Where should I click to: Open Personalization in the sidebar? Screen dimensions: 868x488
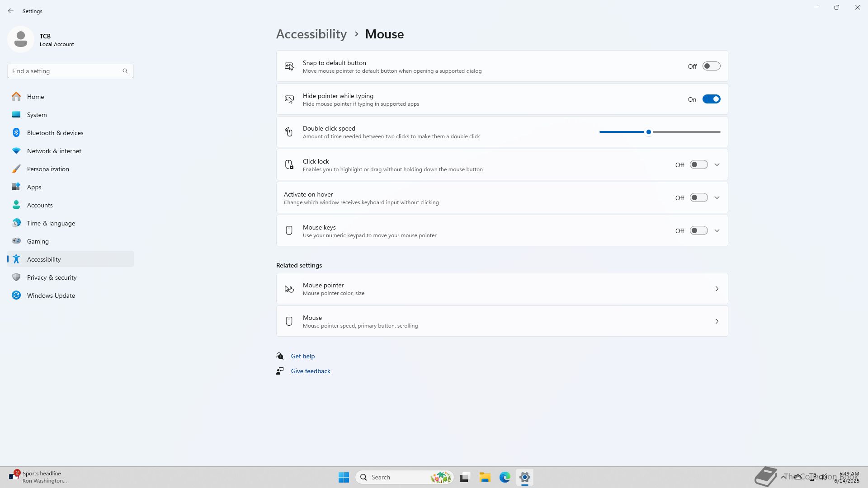48,169
